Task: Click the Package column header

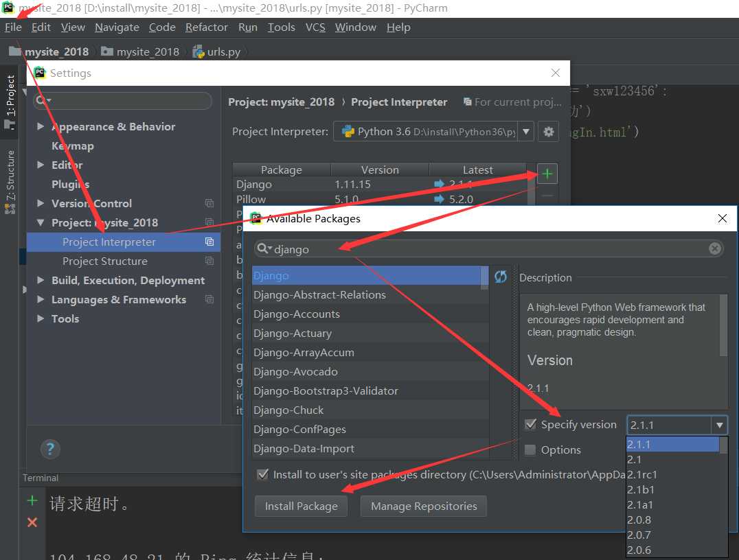Action: tap(282, 170)
